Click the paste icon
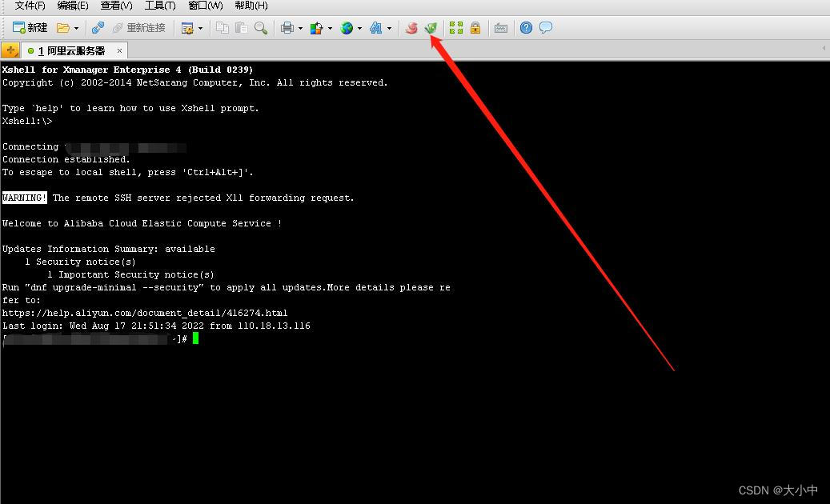Viewport: 830px width, 504px height. pyautogui.click(x=242, y=27)
